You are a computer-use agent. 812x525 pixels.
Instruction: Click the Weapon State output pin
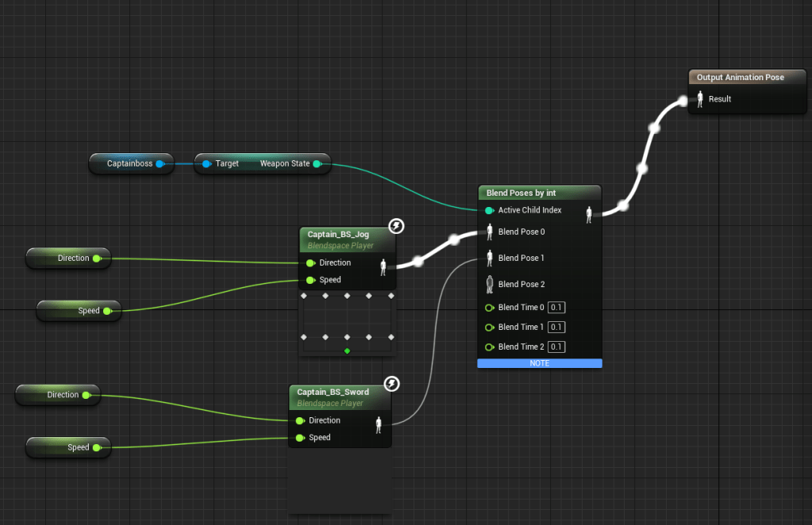click(x=317, y=164)
